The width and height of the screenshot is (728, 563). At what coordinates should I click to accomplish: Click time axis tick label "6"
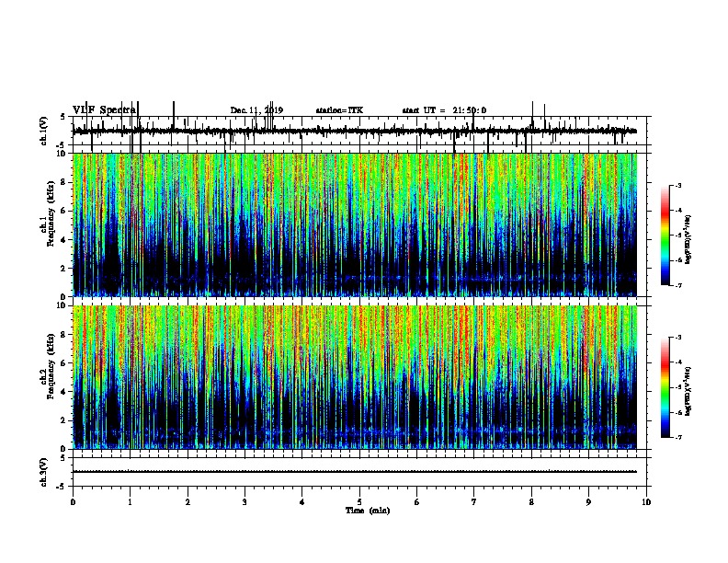(x=417, y=502)
